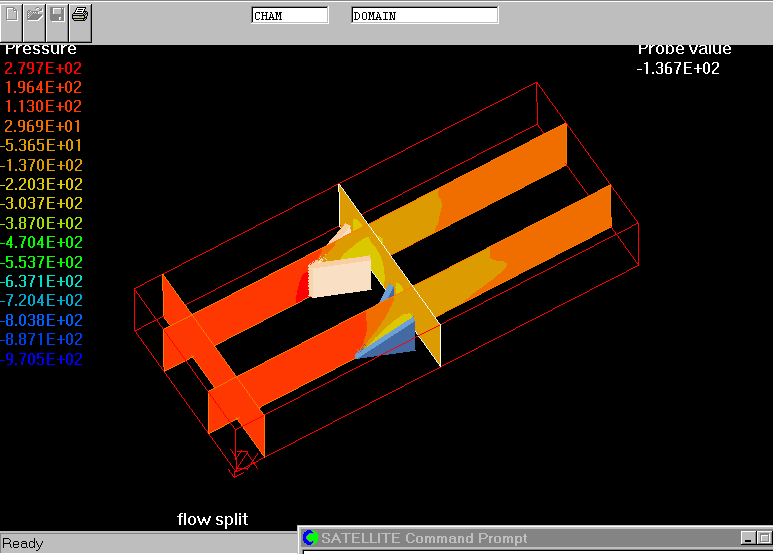Click the 'flow split' title text

click(x=212, y=519)
